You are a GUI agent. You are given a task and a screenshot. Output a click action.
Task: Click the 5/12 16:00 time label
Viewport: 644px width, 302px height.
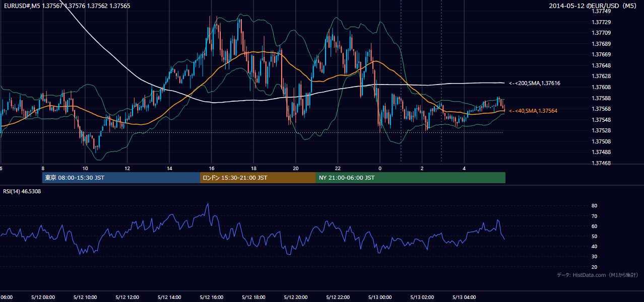[212, 297]
